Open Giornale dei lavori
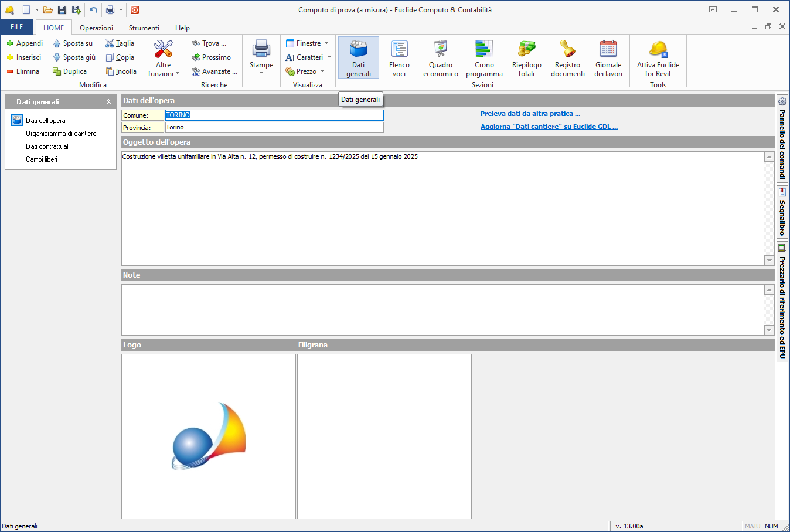 [x=608, y=57]
